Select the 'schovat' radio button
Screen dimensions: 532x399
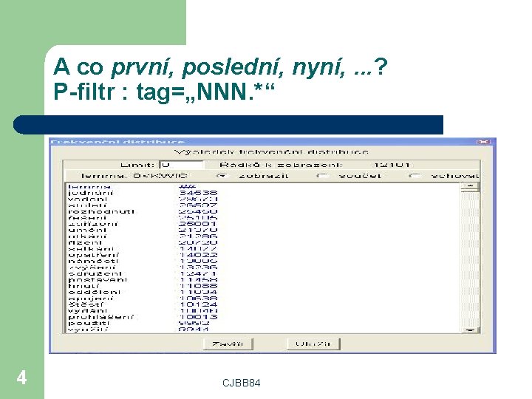[x=415, y=176]
